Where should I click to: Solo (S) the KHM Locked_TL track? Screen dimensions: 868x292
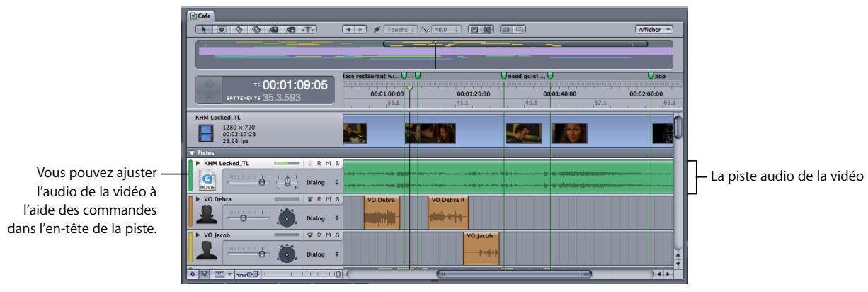click(337, 163)
